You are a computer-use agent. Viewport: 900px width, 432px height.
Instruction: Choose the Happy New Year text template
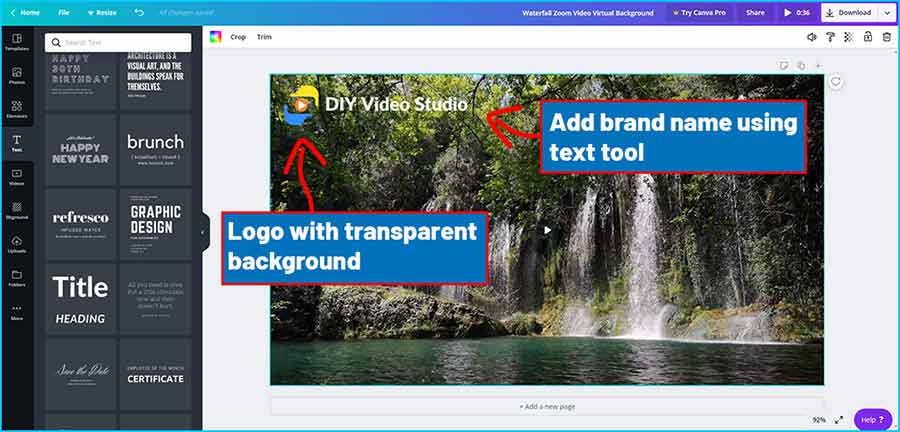[80, 149]
